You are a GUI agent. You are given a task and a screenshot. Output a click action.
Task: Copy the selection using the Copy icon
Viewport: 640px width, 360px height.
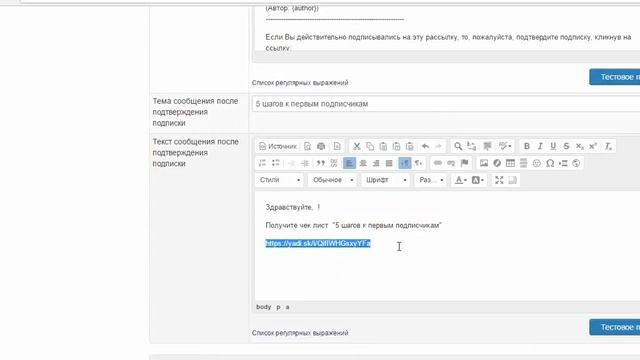[x=370, y=146]
